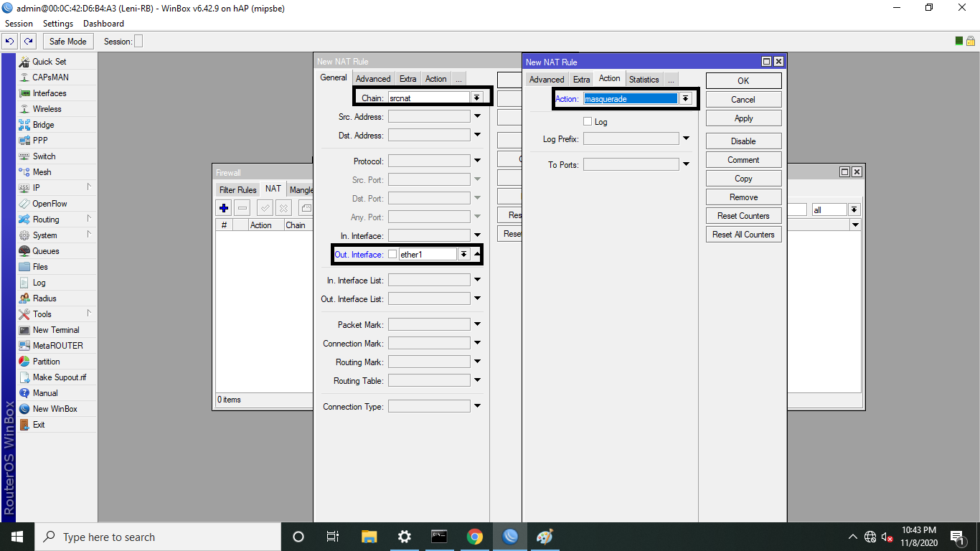The image size is (980, 551).
Task: Click the Redo arrow in toolbar
Action: tap(28, 41)
